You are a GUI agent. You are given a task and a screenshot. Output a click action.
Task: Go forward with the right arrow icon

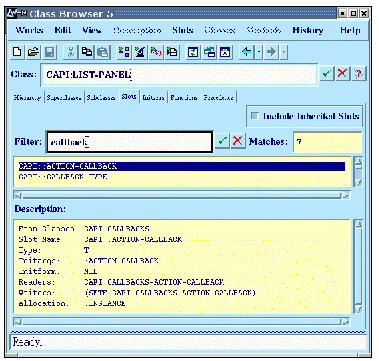[272, 52]
